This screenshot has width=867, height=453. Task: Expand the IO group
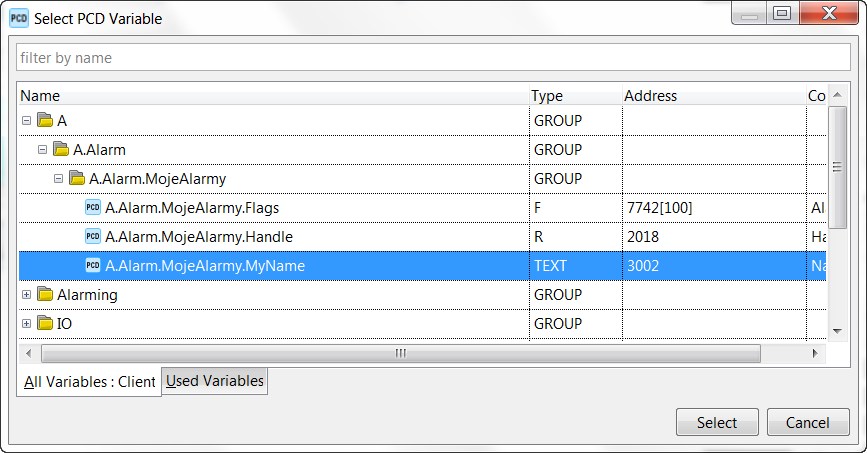[x=26, y=324]
